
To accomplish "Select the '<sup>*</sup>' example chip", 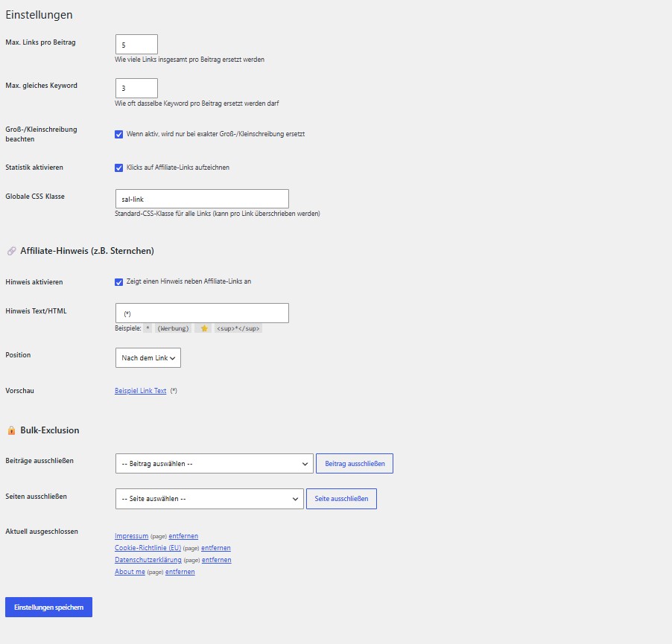I will coord(238,328).
